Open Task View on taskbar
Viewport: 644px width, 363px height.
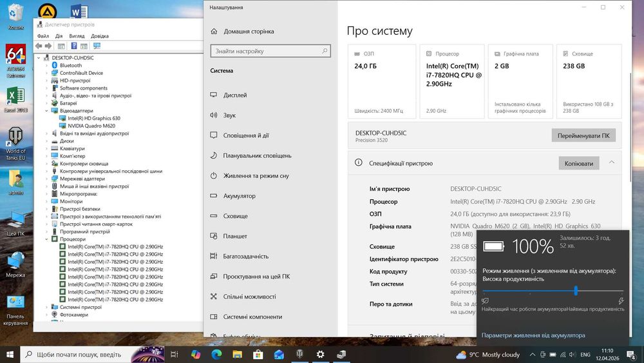(x=174, y=355)
